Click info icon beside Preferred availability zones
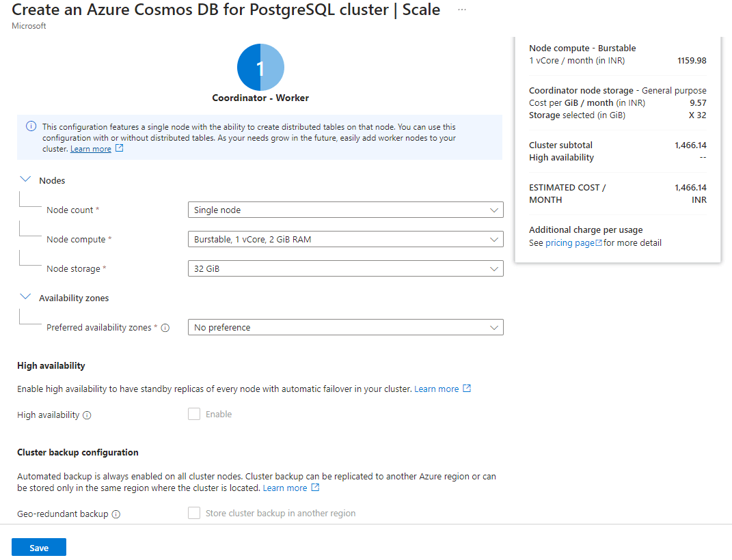 (165, 328)
